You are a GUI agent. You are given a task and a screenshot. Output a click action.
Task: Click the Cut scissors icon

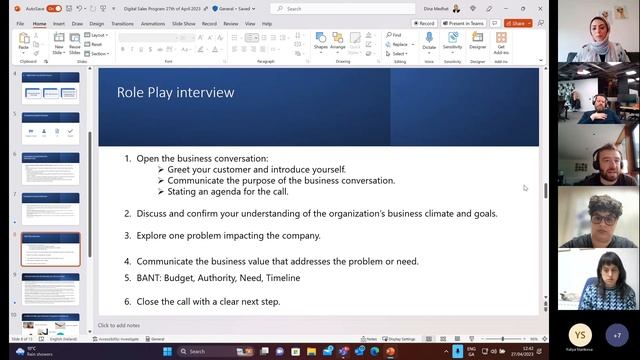pos(36,36)
